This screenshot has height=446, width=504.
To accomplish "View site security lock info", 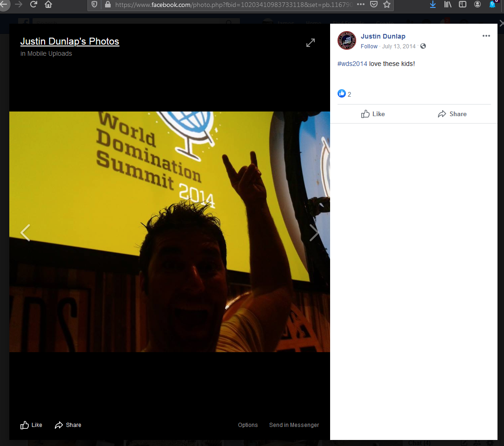I will point(108,5).
